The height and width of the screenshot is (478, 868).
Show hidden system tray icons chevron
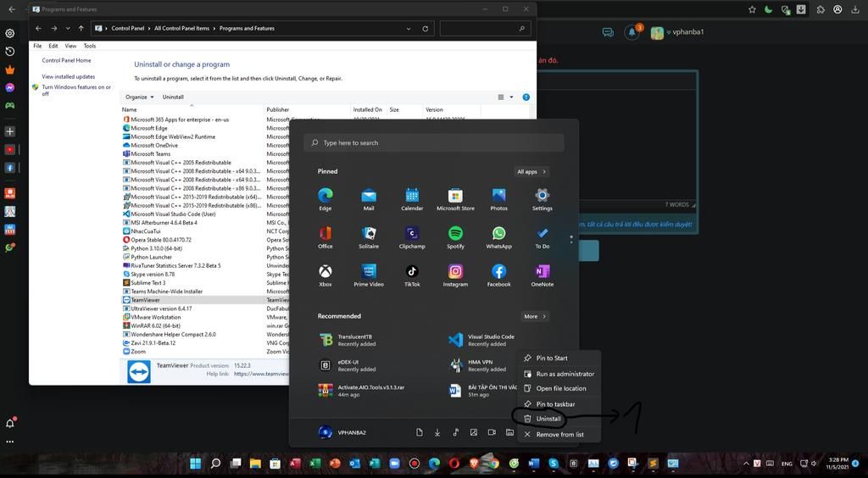[x=746, y=464]
